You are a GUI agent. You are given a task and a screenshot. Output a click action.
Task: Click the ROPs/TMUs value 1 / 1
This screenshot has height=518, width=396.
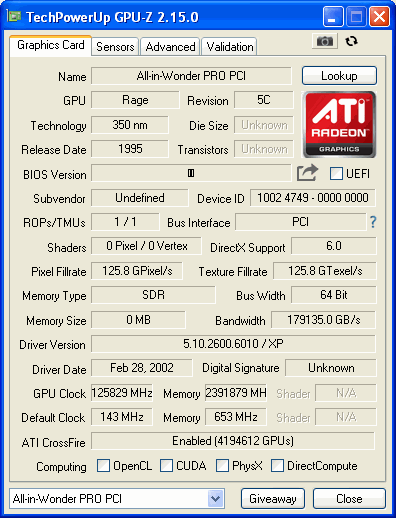[x=125, y=222]
